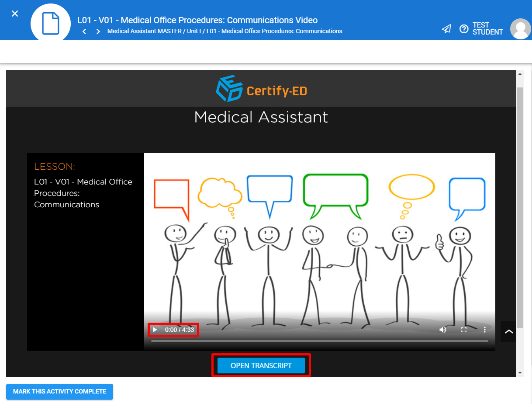This screenshot has height=404, width=532.
Task: Click the scrollbar up arrow
Action: pyautogui.click(x=520, y=73)
